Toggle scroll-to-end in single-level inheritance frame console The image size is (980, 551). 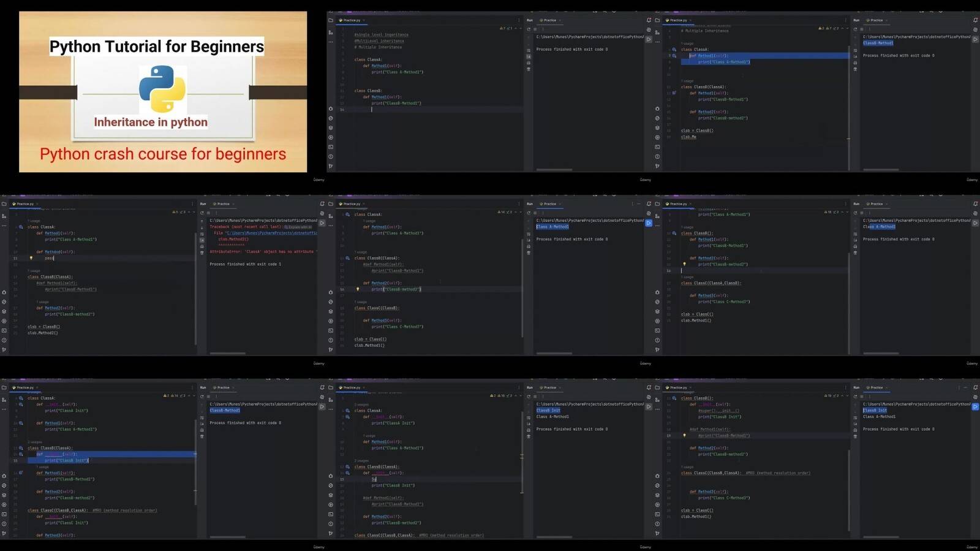pos(529,56)
